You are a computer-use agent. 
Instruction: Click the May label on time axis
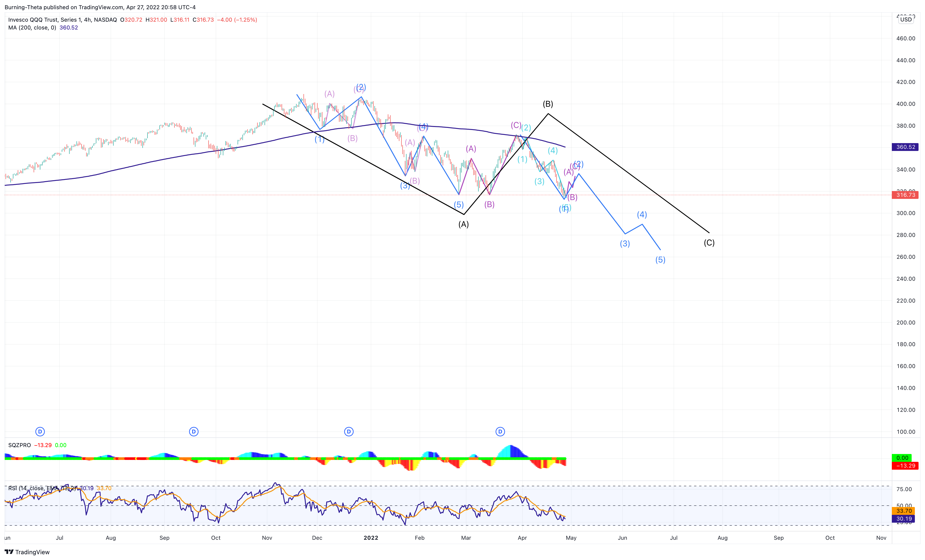[x=571, y=538]
